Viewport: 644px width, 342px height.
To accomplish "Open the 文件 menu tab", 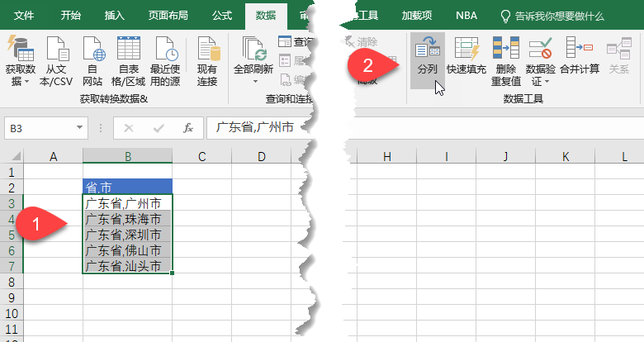I will 25,16.
